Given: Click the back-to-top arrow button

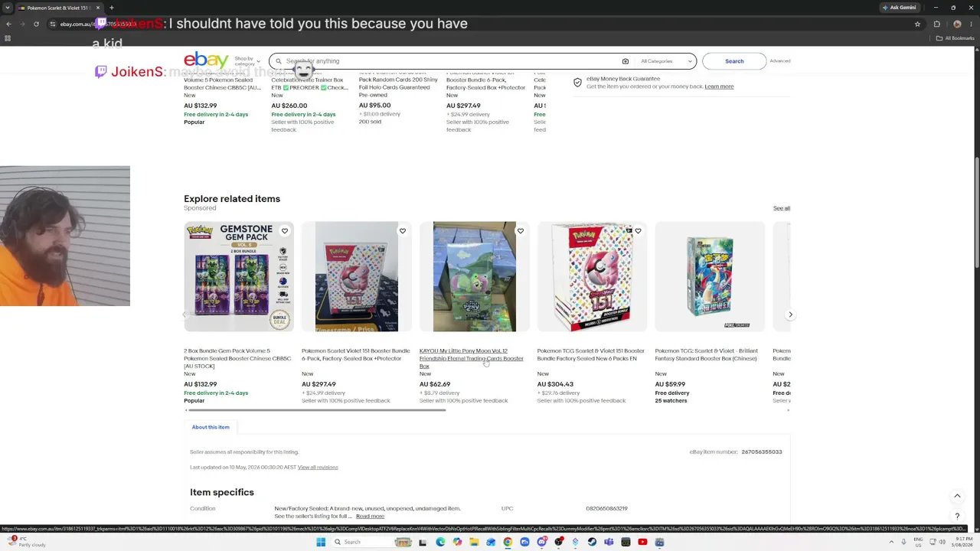Looking at the screenshot, I should pyautogui.click(x=957, y=496).
